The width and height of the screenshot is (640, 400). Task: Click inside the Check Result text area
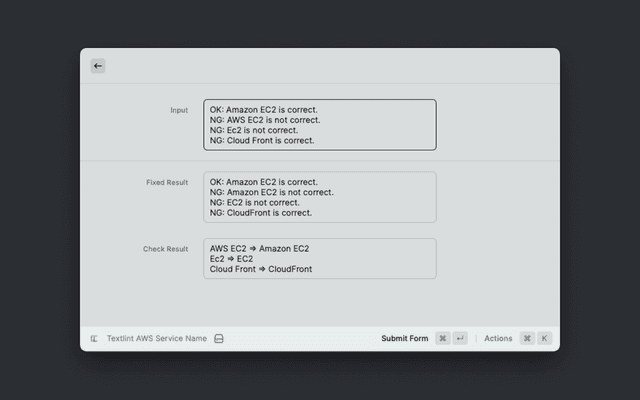[319, 258]
